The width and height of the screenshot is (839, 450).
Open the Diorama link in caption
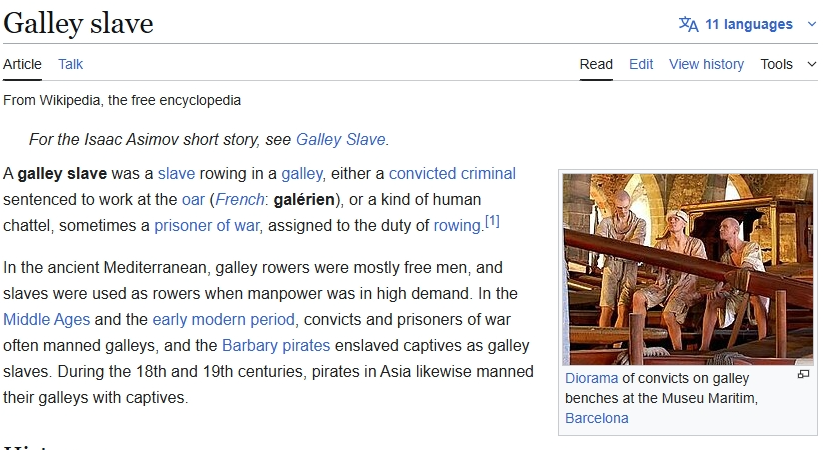[x=591, y=378]
